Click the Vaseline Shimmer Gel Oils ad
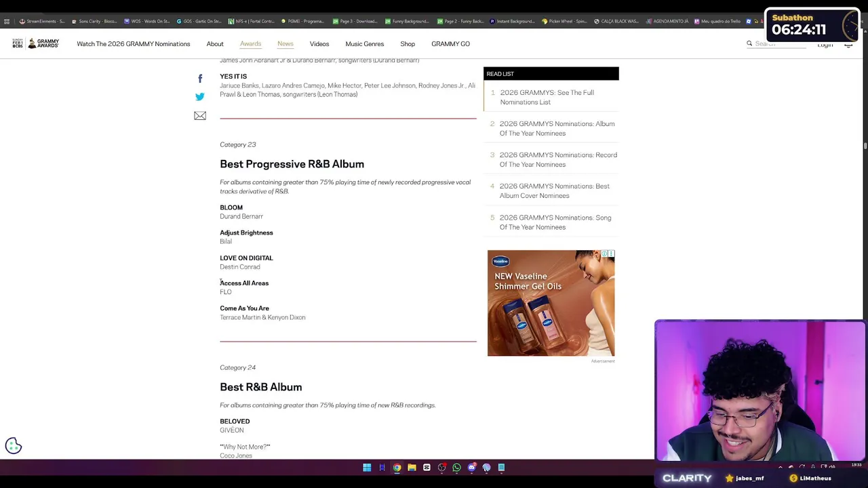Image resolution: width=868 pixels, height=488 pixels. tap(551, 303)
